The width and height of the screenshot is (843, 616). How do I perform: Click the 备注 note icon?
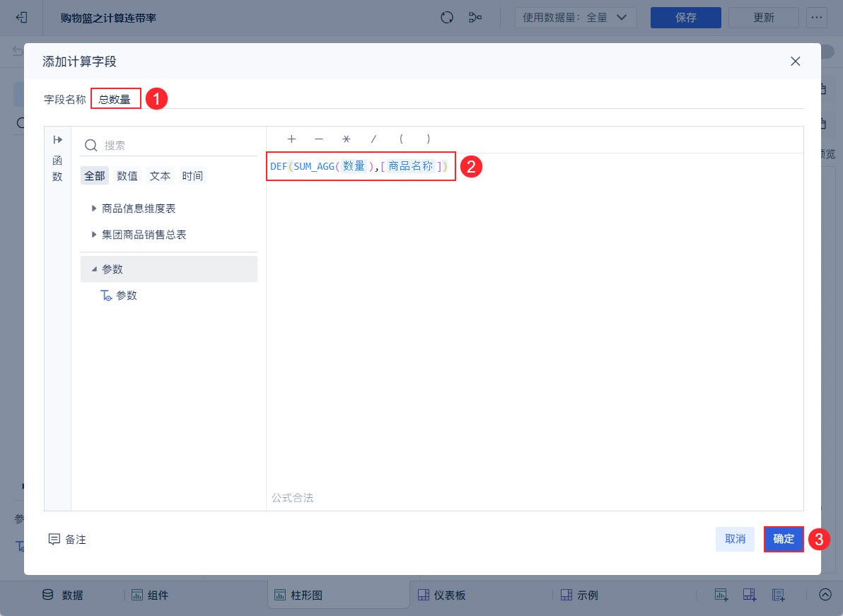pyautogui.click(x=54, y=539)
